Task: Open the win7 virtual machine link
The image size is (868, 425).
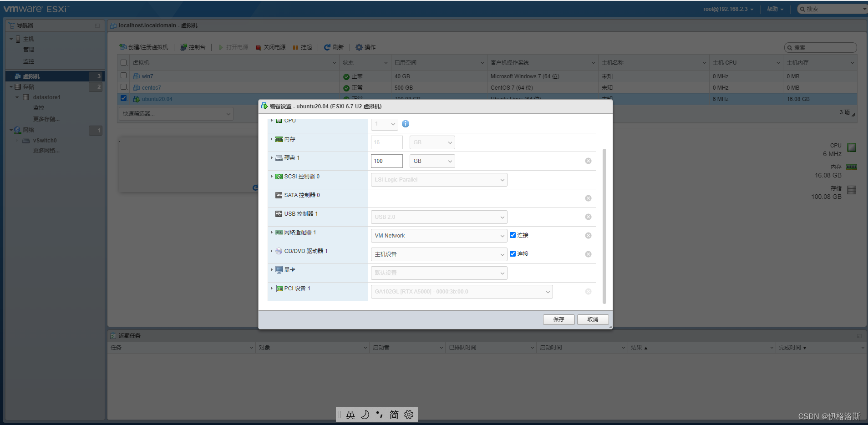Action: pyautogui.click(x=147, y=76)
